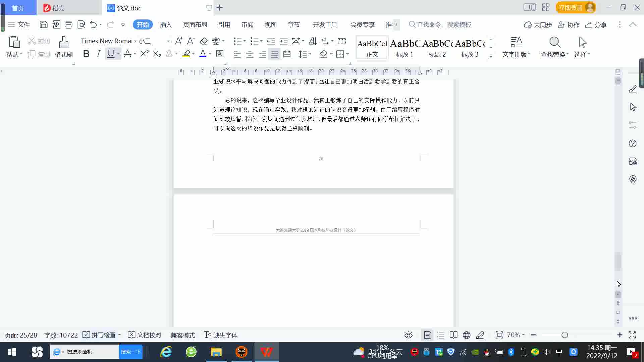Image resolution: width=644 pixels, height=362 pixels.
Task: Open Print Preview icon
Action: tap(81, 24)
